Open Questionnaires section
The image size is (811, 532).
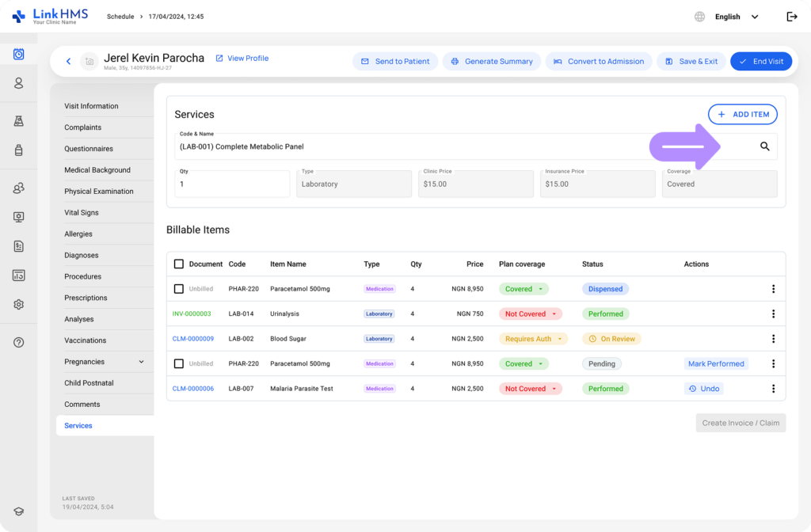(x=104, y=148)
